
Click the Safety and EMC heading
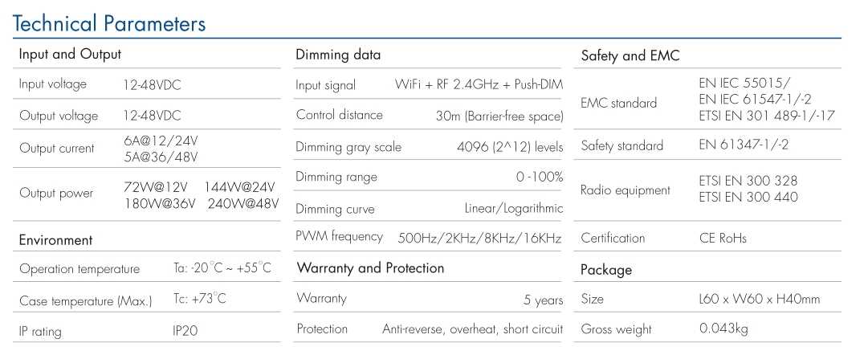tap(630, 55)
